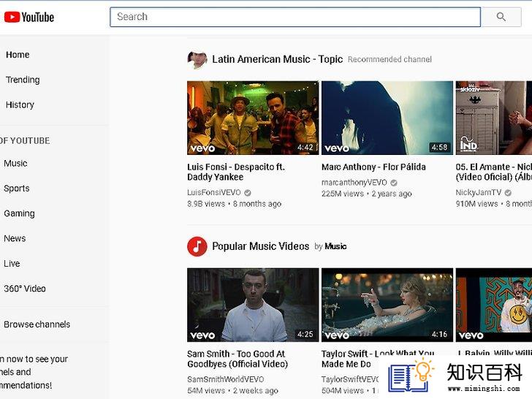Open Browse channels link
Viewport: 532px width, 399px height.
37,324
